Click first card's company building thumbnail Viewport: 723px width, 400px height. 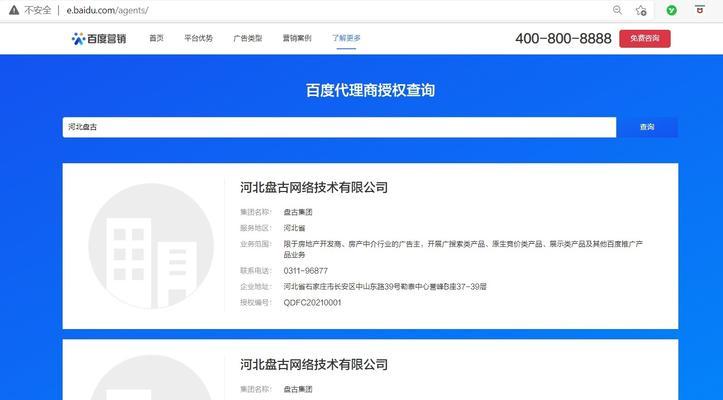coord(151,246)
